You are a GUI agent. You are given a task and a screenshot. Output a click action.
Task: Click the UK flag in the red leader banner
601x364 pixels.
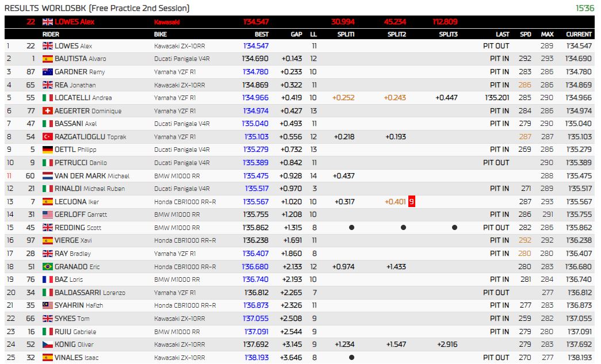(x=48, y=22)
